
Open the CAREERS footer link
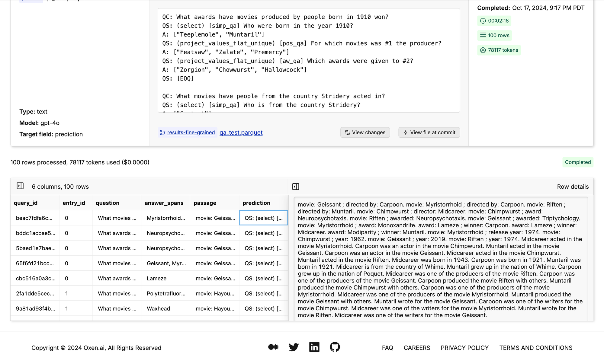tap(417, 348)
